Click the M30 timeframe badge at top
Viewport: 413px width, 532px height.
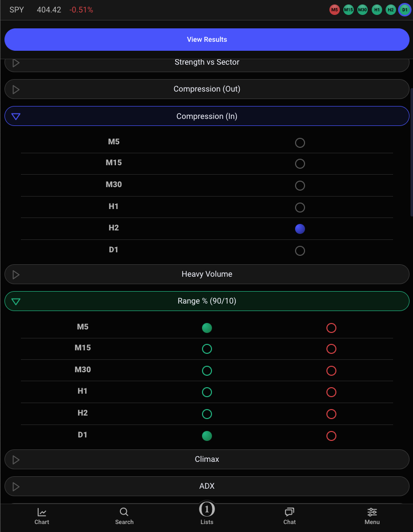362,9
